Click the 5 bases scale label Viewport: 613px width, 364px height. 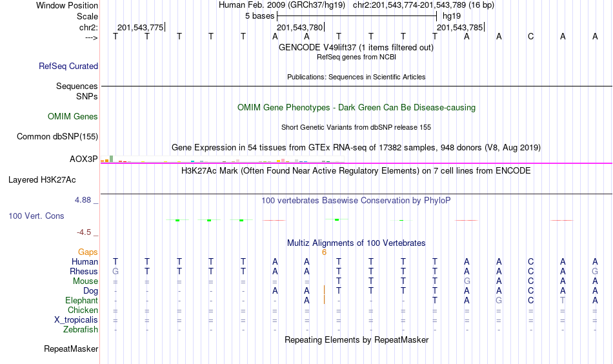point(259,16)
